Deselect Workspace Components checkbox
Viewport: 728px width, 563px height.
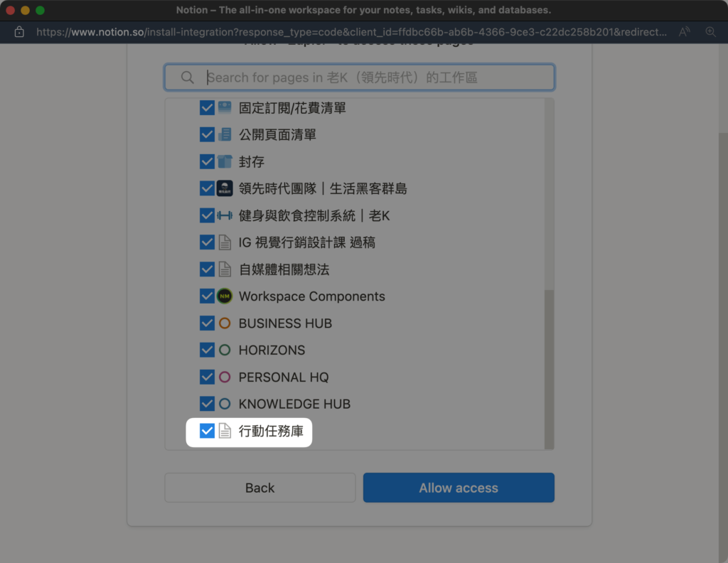(207, 296)
